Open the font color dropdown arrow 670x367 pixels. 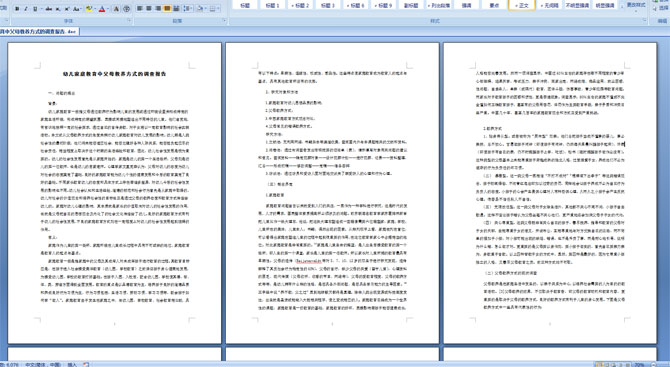pyautogui.click(x=108, y=9)
